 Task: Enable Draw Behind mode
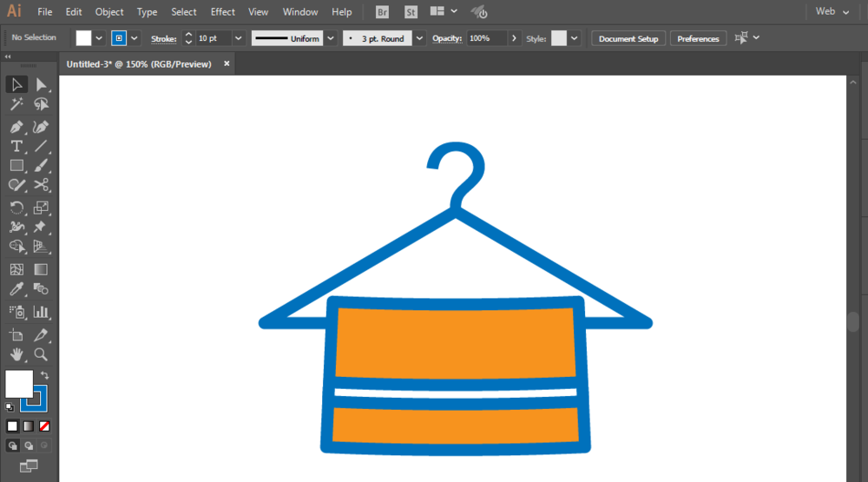tap(29, 446)
